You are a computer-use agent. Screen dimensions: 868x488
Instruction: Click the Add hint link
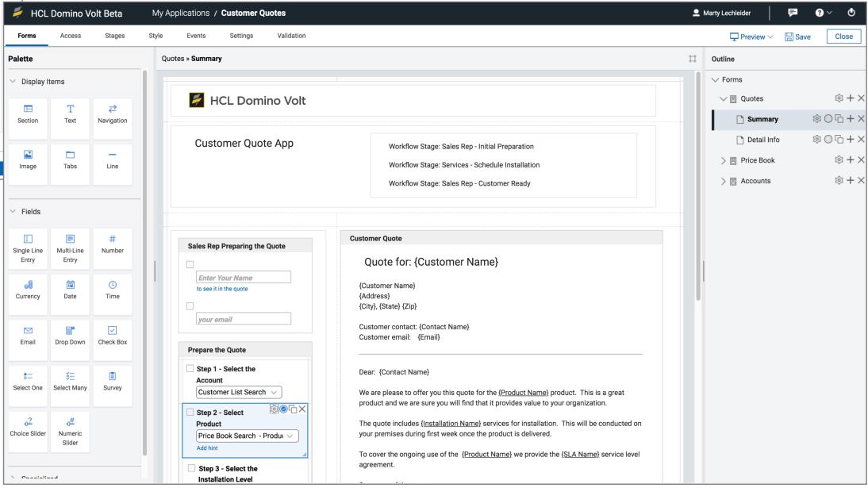(207, 448)
